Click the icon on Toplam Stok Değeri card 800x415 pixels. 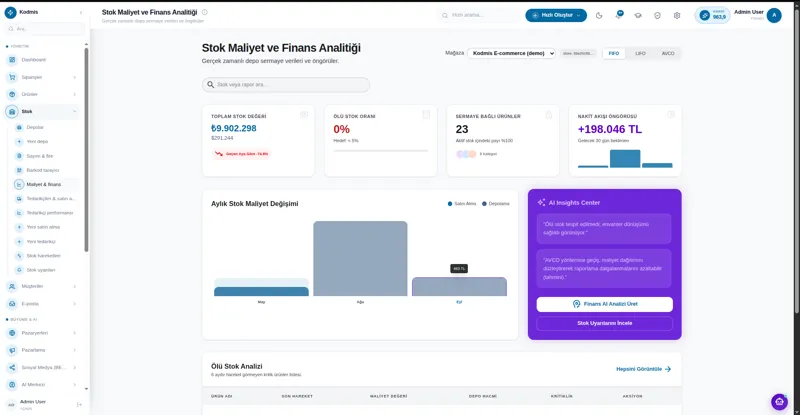coord(304,115)
